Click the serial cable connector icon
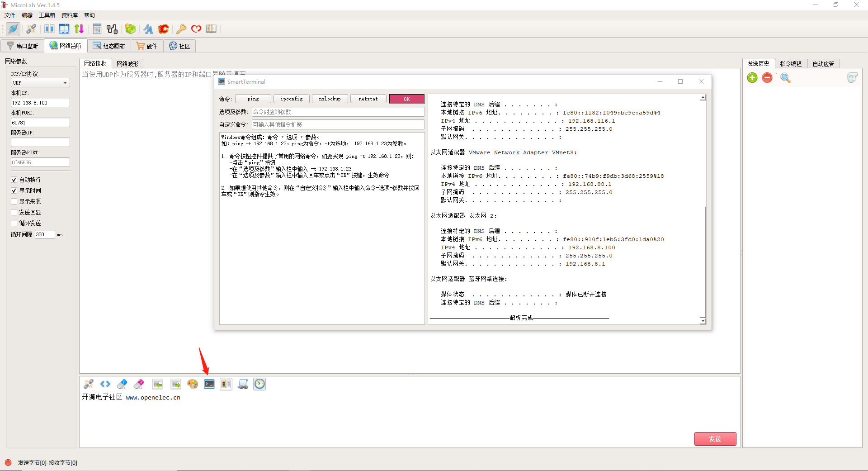 coord(112,29)
